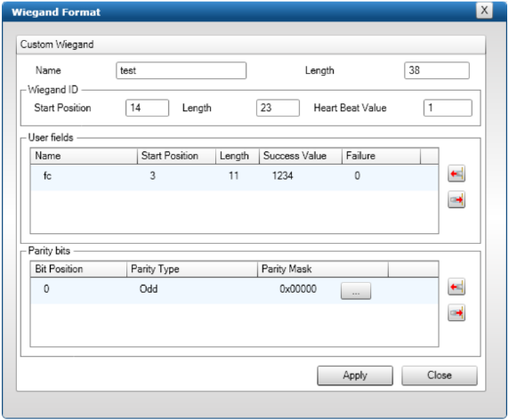The width and height of the screenshot is (509, 420).
Task: Click the lower red-arrow icon beside Parity bits table
Action: click(x=456, y=312)
